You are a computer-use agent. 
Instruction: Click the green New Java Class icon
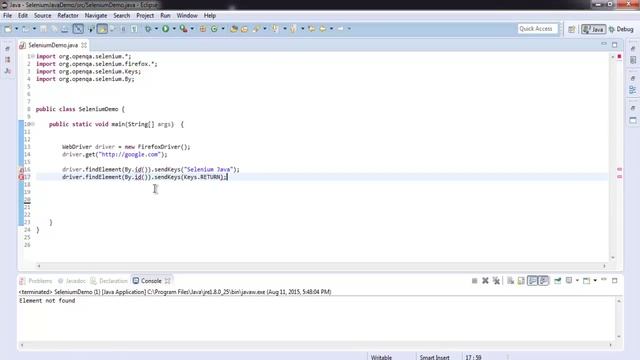(214, 29)
